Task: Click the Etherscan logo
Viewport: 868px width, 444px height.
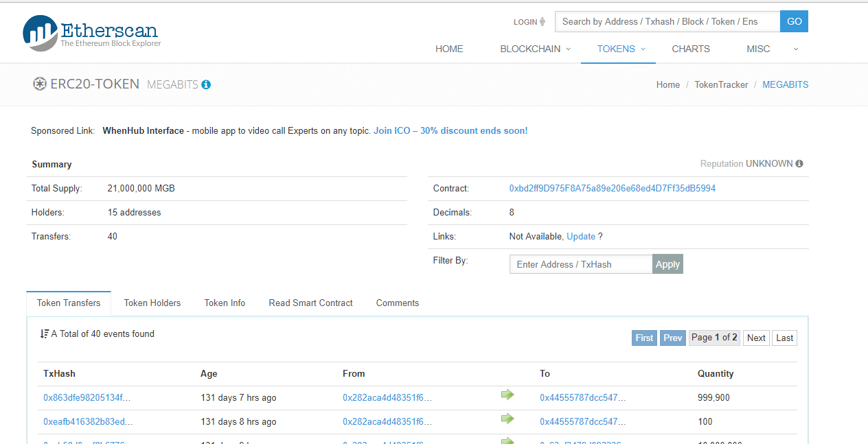Action: pyautogui.click(x=91, y=33)
